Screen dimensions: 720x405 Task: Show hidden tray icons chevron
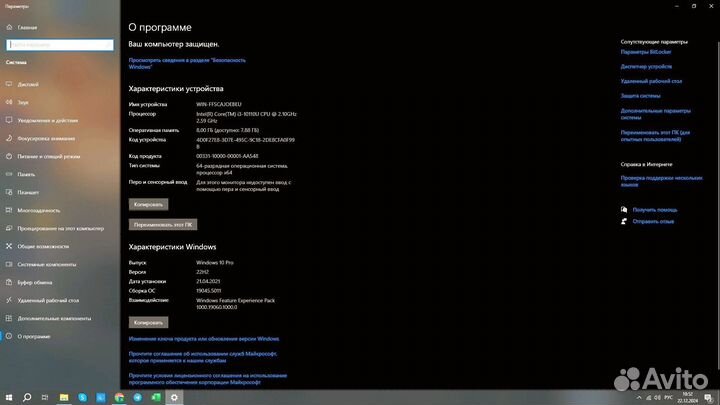[639, 398]
